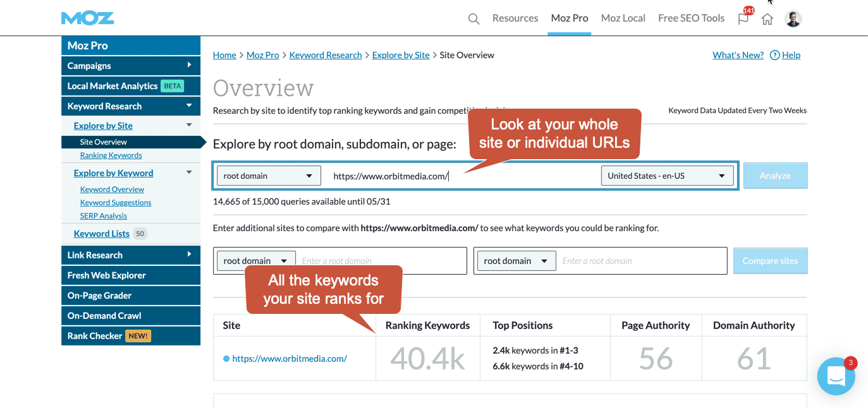Click 'Keyword Data Updated Every Two Weeks' note

pos(737,111)
